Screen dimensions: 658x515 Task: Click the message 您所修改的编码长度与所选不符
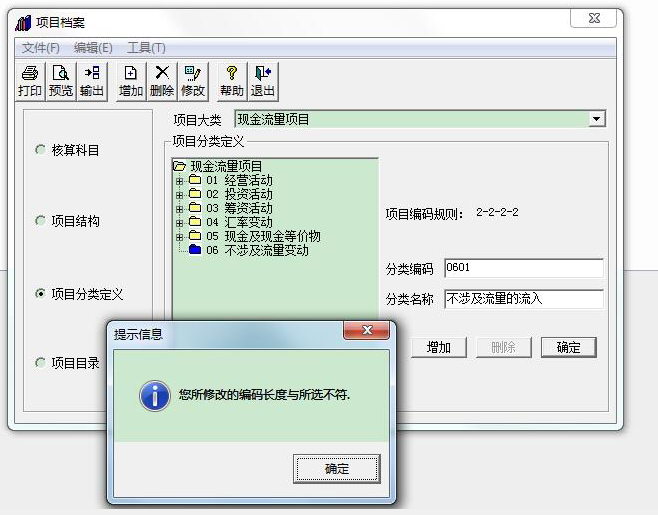264,395
